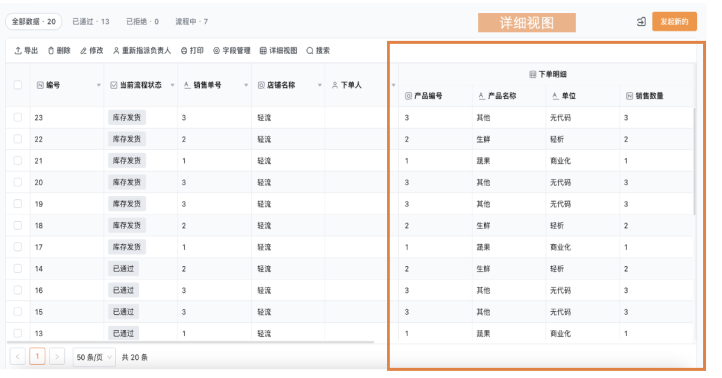Click the reassign owner (重新指派负责人) icon
This screenshot has height=378, width=722.
(116, 51)
